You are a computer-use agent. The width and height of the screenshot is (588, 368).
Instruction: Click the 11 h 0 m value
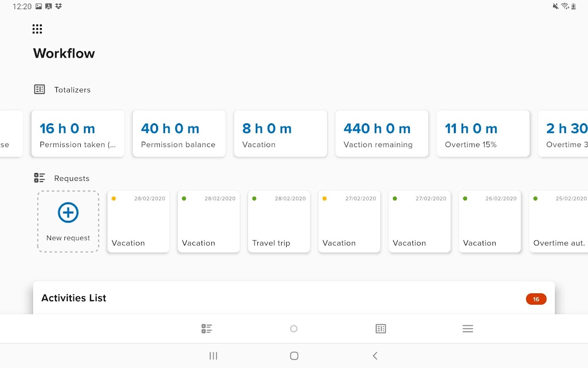tap(471, 128)
